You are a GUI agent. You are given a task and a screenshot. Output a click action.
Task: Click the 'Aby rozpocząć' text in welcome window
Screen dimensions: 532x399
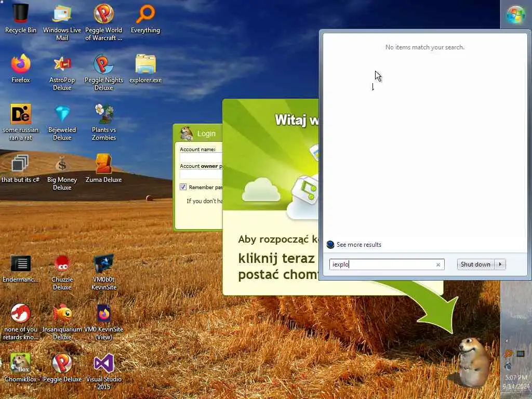(274, 239)
